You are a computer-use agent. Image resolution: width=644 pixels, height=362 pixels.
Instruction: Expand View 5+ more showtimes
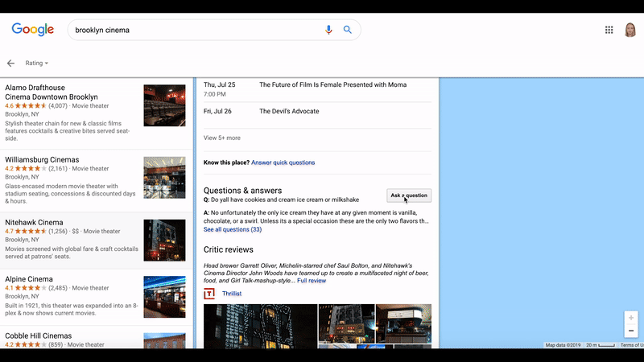[222, 138]
